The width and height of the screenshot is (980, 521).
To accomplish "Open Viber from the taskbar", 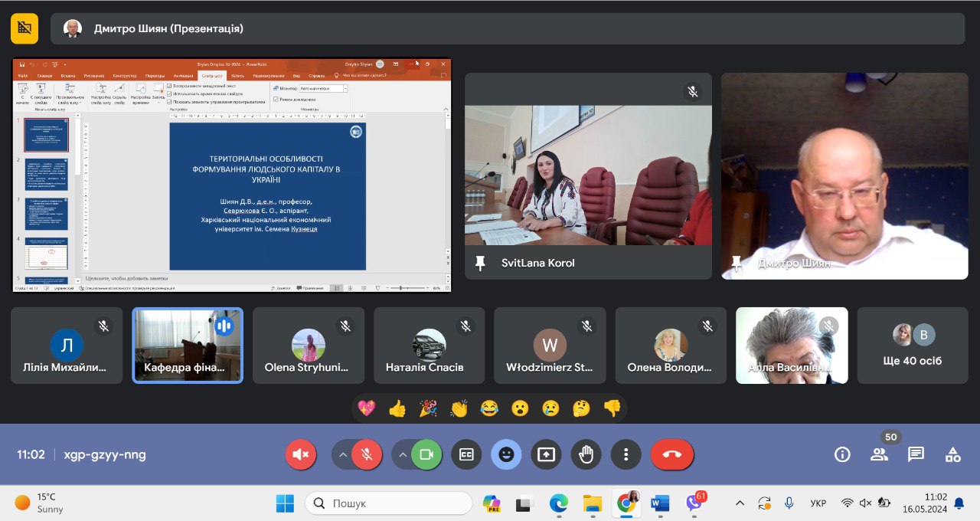I will 694,503.
